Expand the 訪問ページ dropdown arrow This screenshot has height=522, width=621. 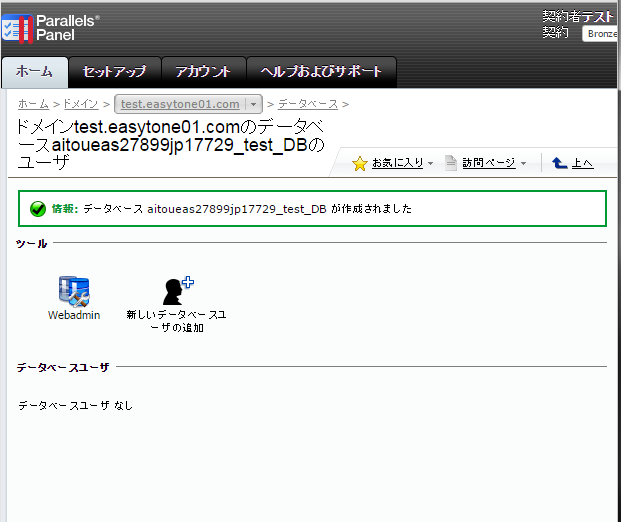(523, 164)
